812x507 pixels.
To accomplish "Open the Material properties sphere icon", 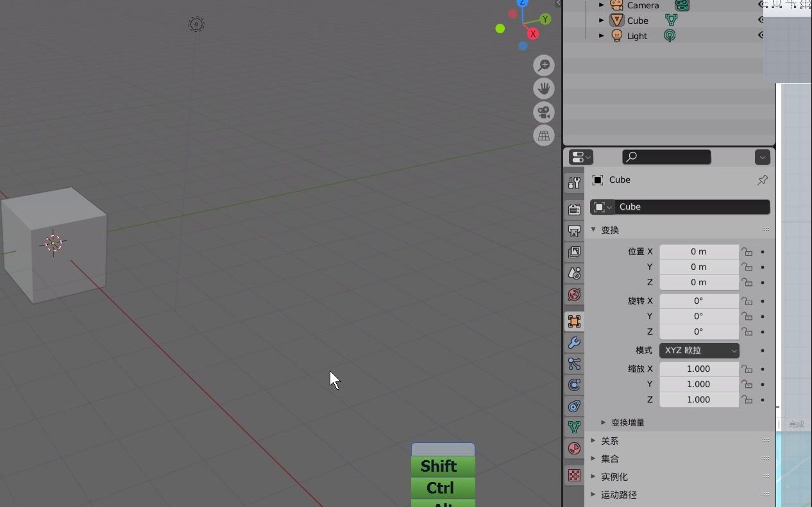I will tap(574, 449).
